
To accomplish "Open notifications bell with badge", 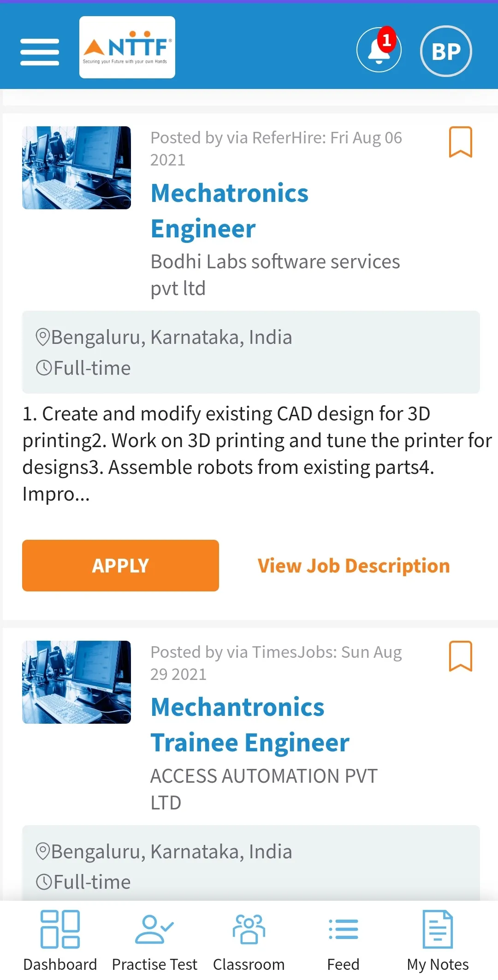I will point(379,50).
